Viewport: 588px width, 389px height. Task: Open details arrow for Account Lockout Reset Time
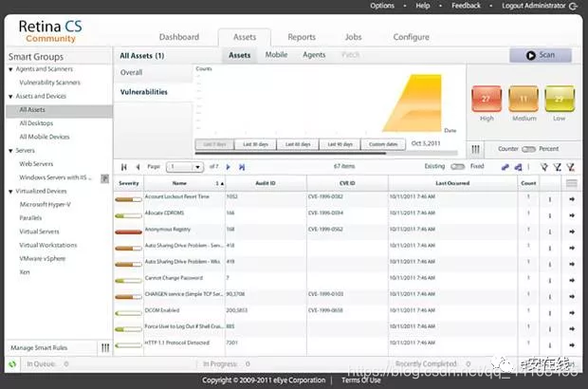[572, 199]
